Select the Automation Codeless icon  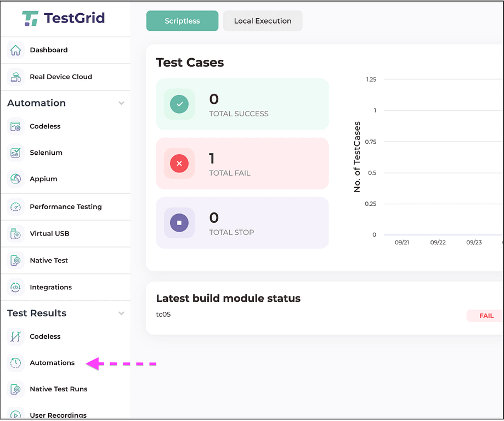[x=15, y=126]
